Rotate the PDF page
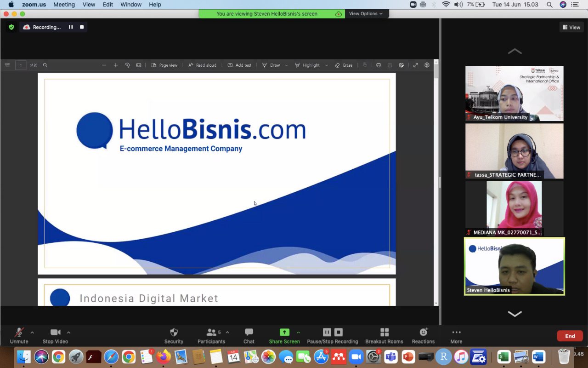The image size is (588, 368). click(x=127, y=65)
